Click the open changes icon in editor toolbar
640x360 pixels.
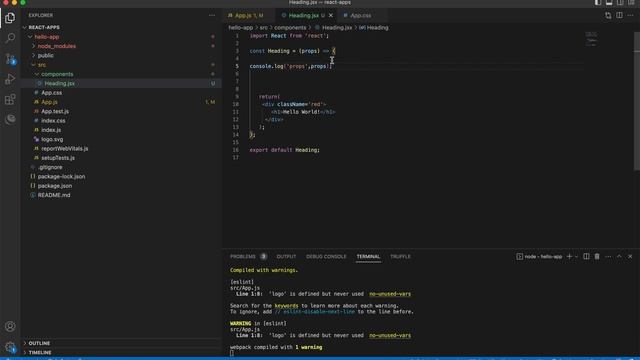(608, 16)
